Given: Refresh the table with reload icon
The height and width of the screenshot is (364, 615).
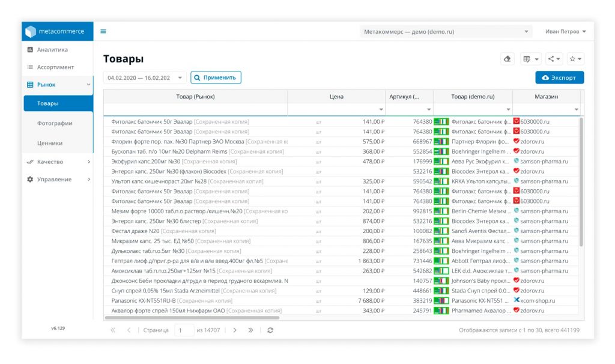Looking at the screenshot, I should 270,330.
